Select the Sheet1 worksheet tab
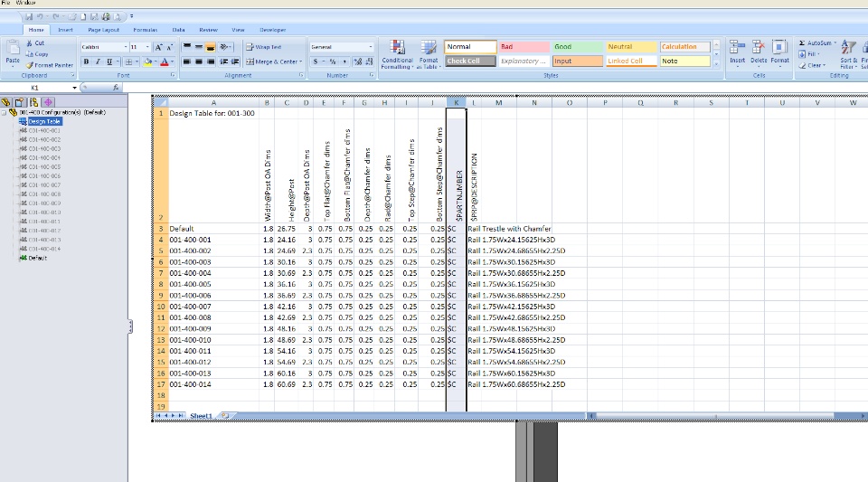This screenshot has width=868, height=482. 201,416
